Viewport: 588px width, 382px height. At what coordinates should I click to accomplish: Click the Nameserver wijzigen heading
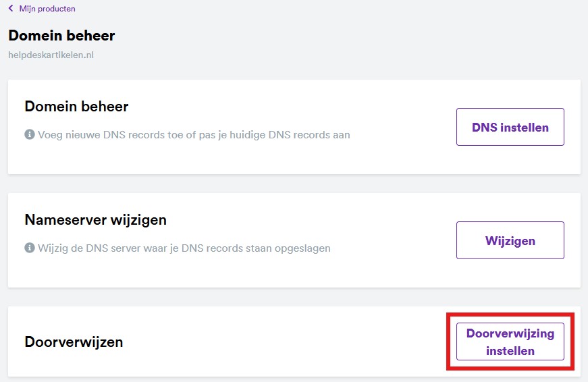[x=95, y=220]
